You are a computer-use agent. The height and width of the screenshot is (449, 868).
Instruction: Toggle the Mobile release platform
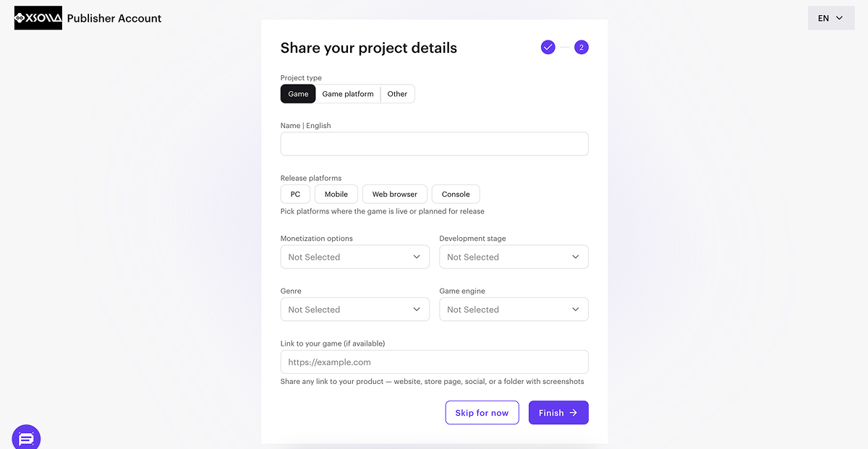point(336,194)
